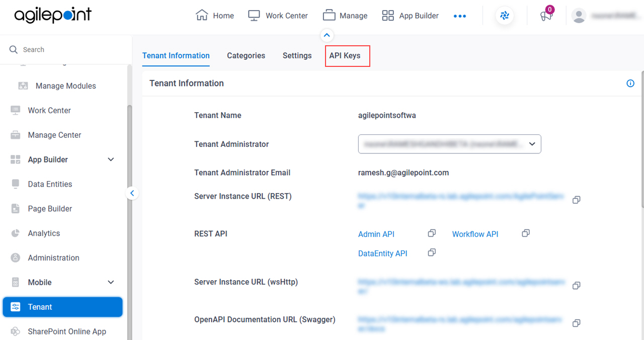The width and height of the screenshot is (644, 340).
Task: Click the Data Entities sidebar icon
Action: tap(16, 184)
